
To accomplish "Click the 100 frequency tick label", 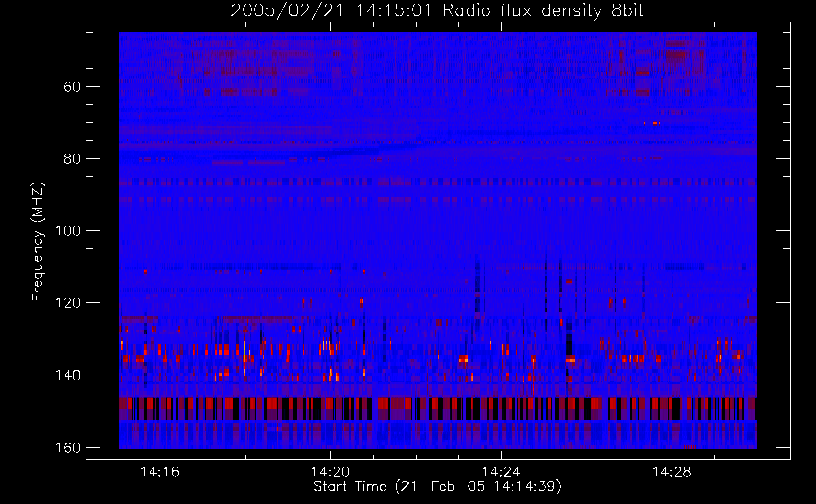I will [x=68, y=231].
